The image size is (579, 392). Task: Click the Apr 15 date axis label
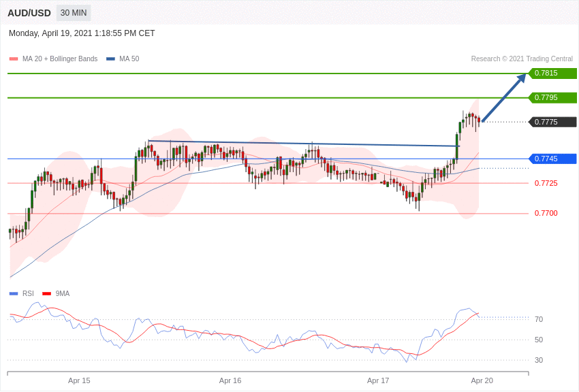point(79,380)
